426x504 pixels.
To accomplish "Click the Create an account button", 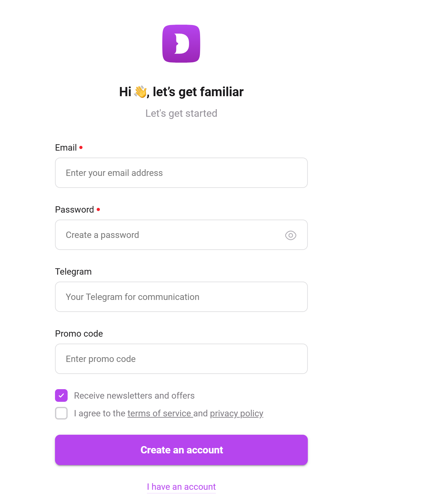I will pos(181,450).
